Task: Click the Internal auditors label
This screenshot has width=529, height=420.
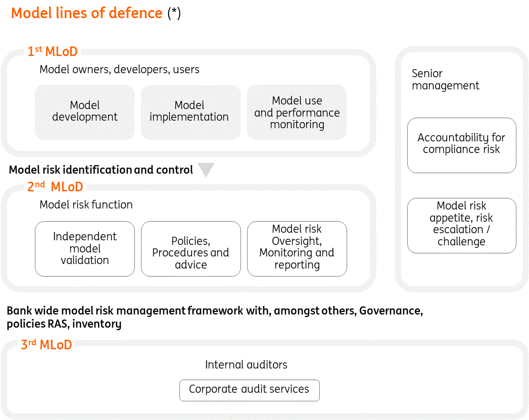Action: (246, 364)
